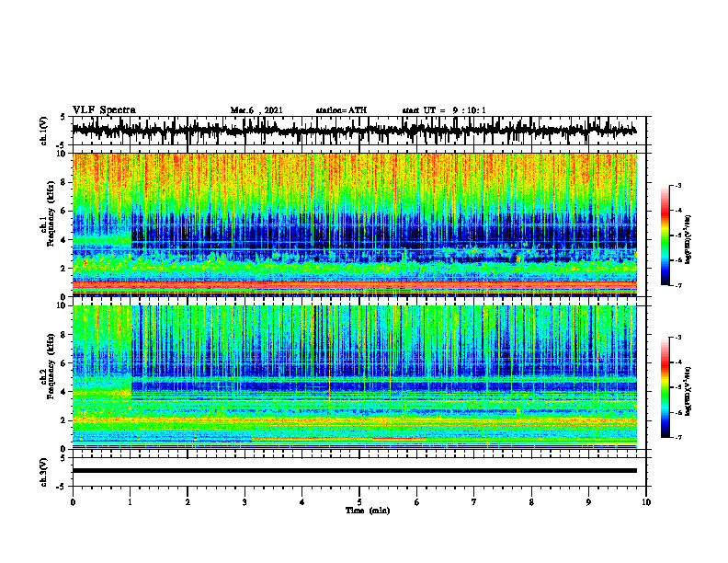Click the lower ch.2 PSD color scale bar
The image size is (728, 563).
coord(665,387)
